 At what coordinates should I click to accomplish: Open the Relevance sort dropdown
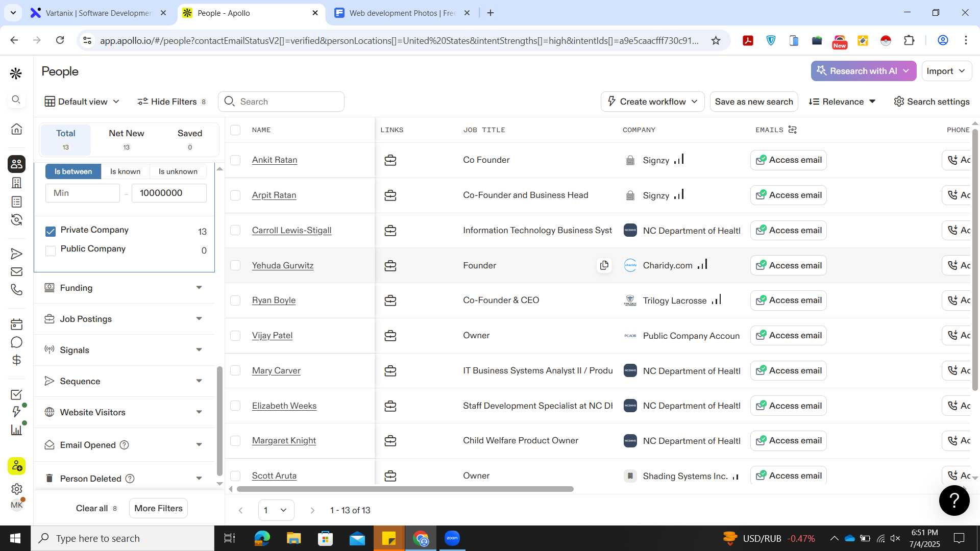(843, 102)
